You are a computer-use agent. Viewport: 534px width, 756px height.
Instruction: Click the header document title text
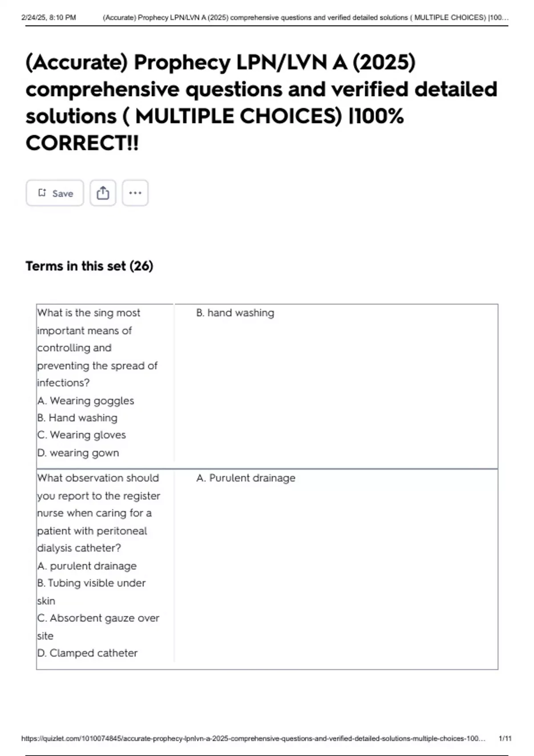click(305, 18)
